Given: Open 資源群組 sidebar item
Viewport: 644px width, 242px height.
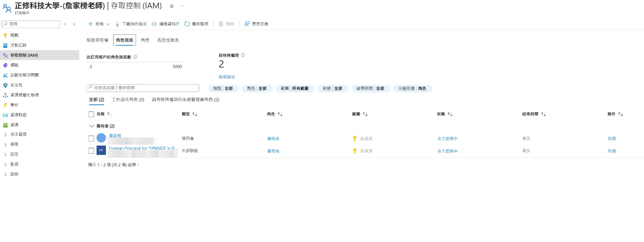Looking at the screenshot, I should coord(18,115).
